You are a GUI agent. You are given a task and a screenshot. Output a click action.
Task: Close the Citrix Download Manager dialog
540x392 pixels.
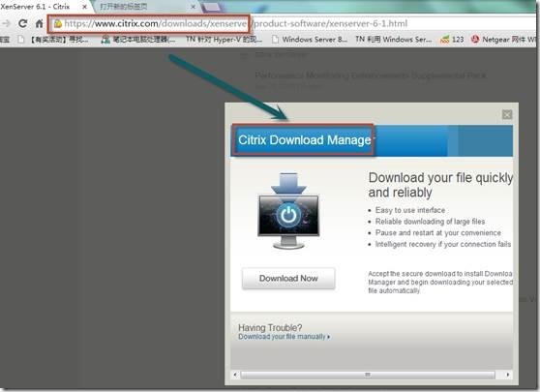tap(506, 114)
